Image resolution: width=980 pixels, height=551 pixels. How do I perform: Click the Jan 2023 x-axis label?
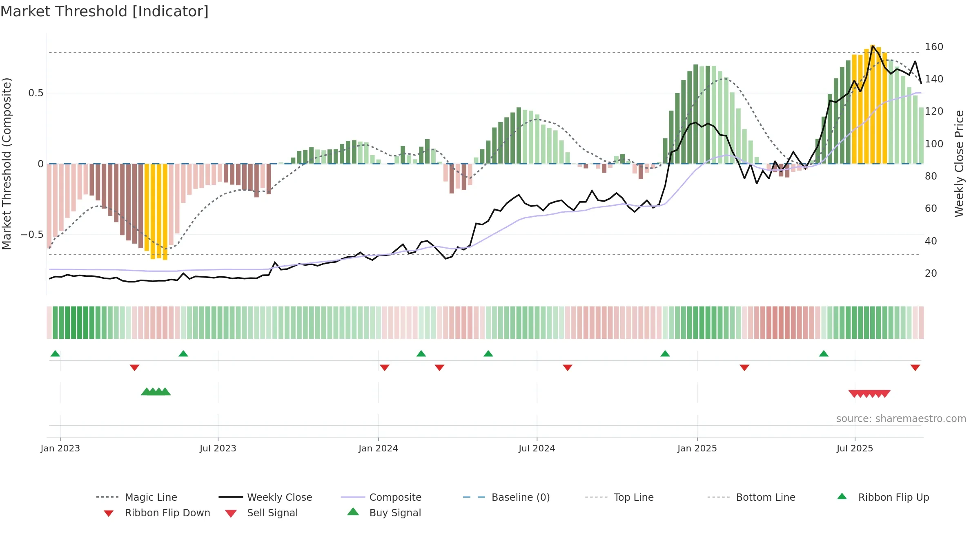60,448
